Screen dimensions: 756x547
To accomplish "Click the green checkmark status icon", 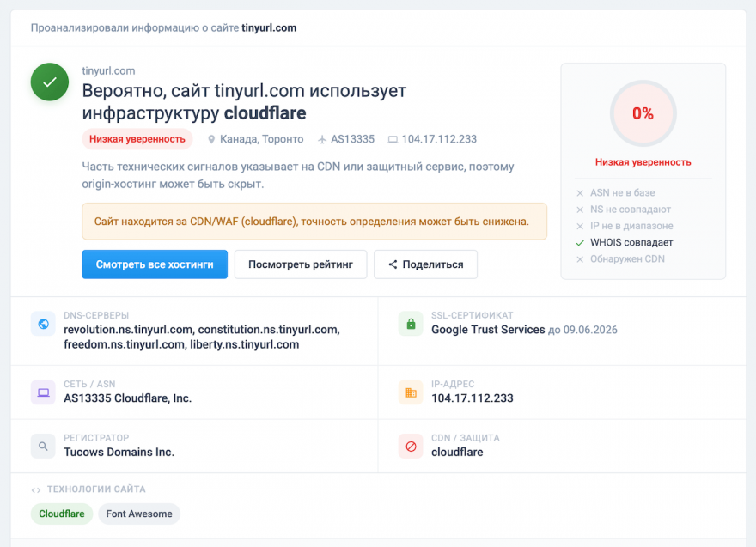I will (x=50, y=82).
